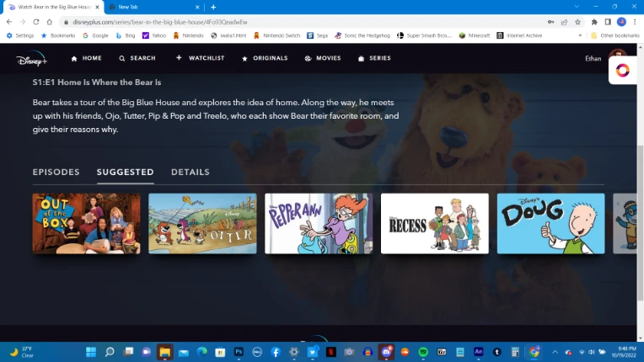
Task: Switch to the New Tab tab
Action: coord(154,7)
